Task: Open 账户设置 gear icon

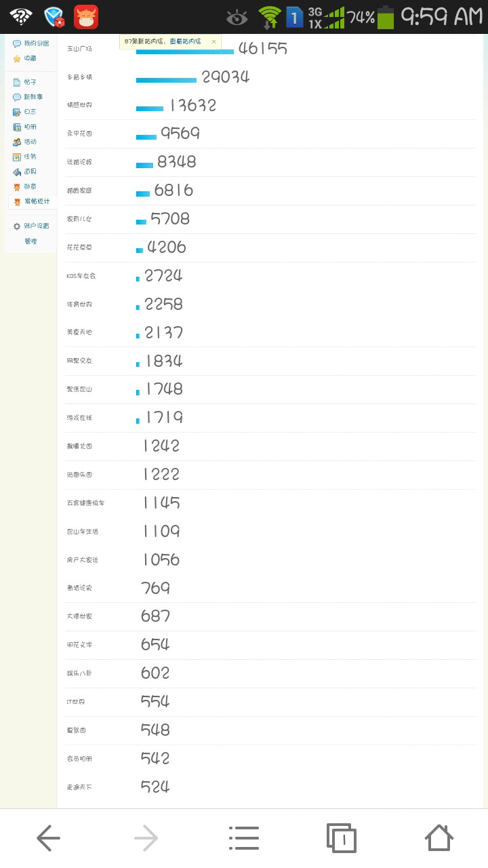Action: tap(17, 226)
